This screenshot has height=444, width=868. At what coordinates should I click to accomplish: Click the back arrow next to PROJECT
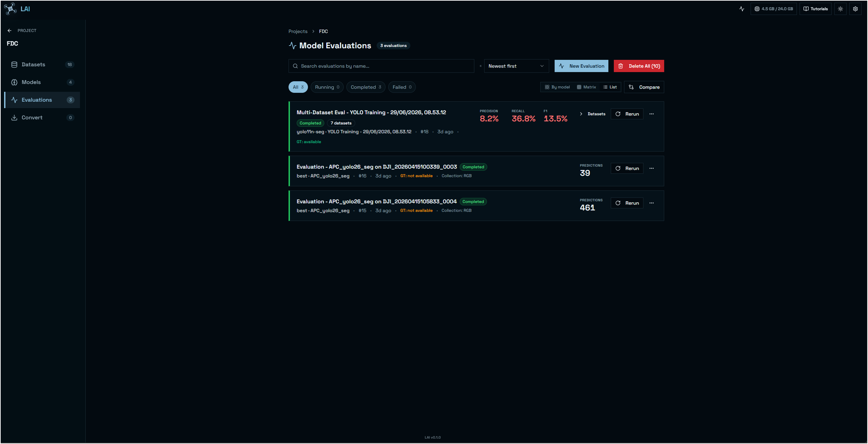[x=10, y=31]
